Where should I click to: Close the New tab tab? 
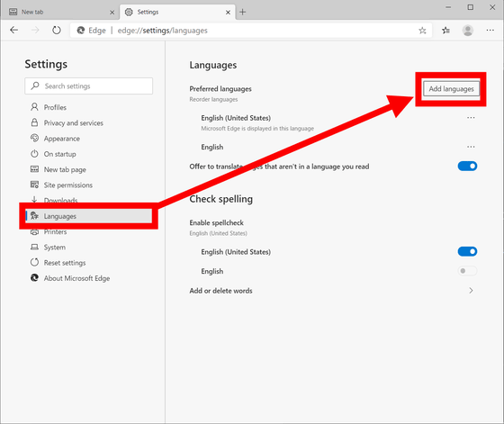112,13
